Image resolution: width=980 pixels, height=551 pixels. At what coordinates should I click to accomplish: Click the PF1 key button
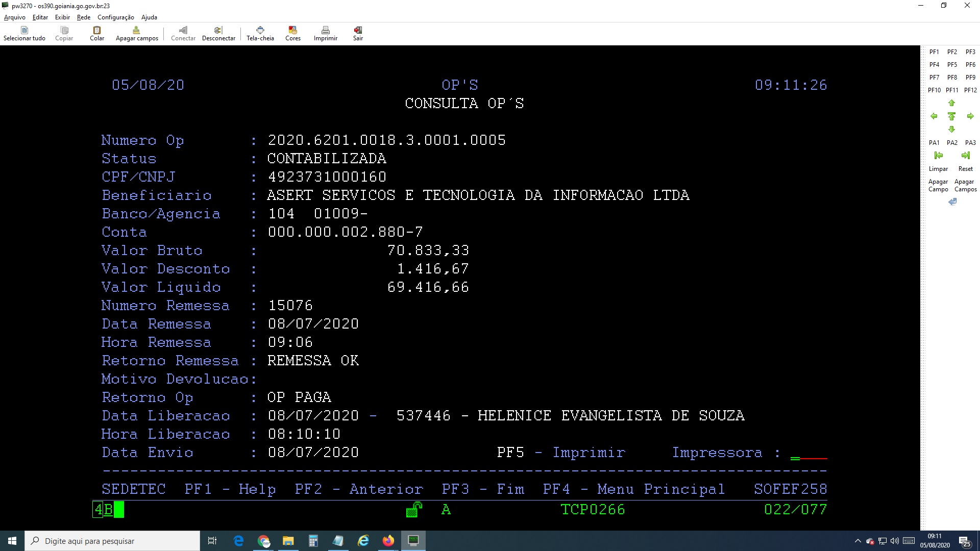point(934,52)
